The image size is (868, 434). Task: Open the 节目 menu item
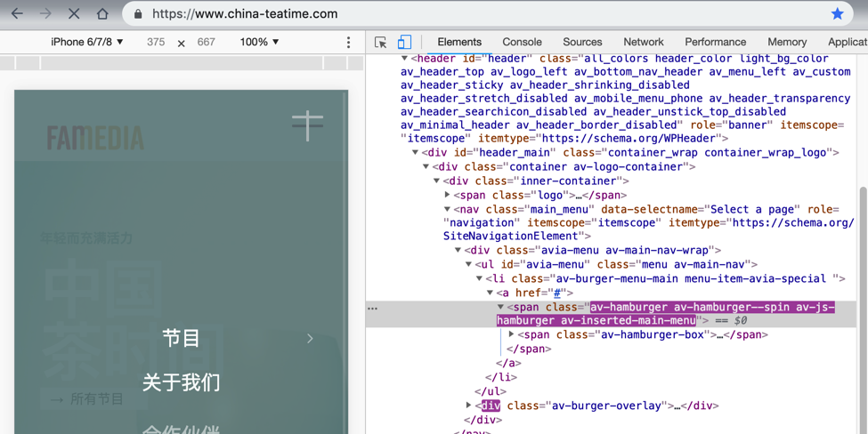coord(181,338)
